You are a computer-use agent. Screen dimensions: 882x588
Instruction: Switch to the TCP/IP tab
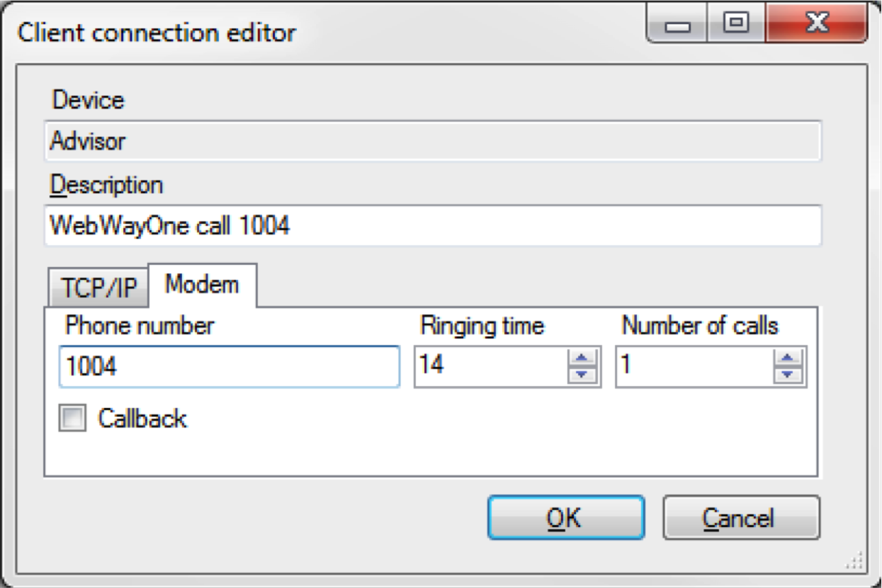97,288
